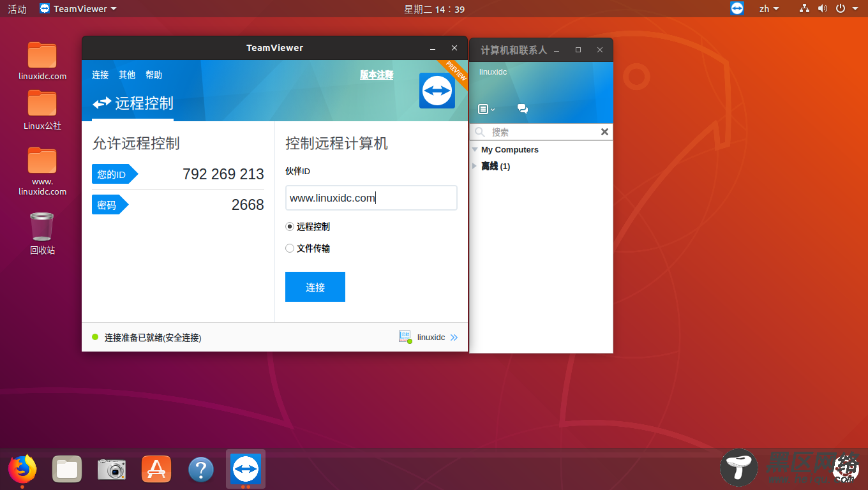Click 活动 activities in top bar
This screenshot has height=490, width=868.
point(17,9)
